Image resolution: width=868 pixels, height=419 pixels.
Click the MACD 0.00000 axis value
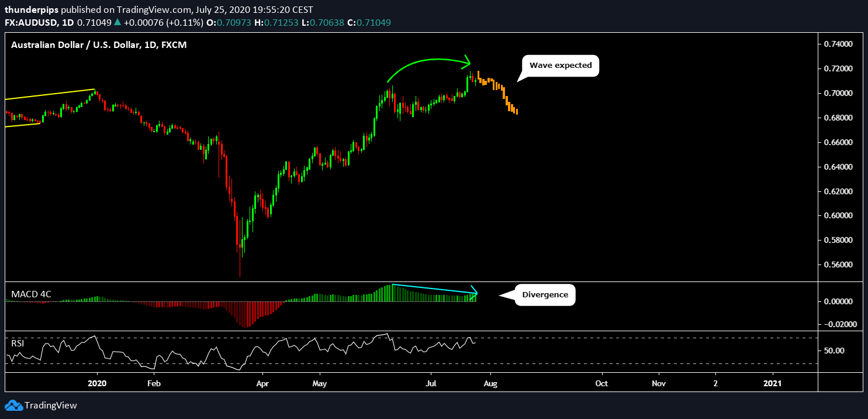click(838, 302)
